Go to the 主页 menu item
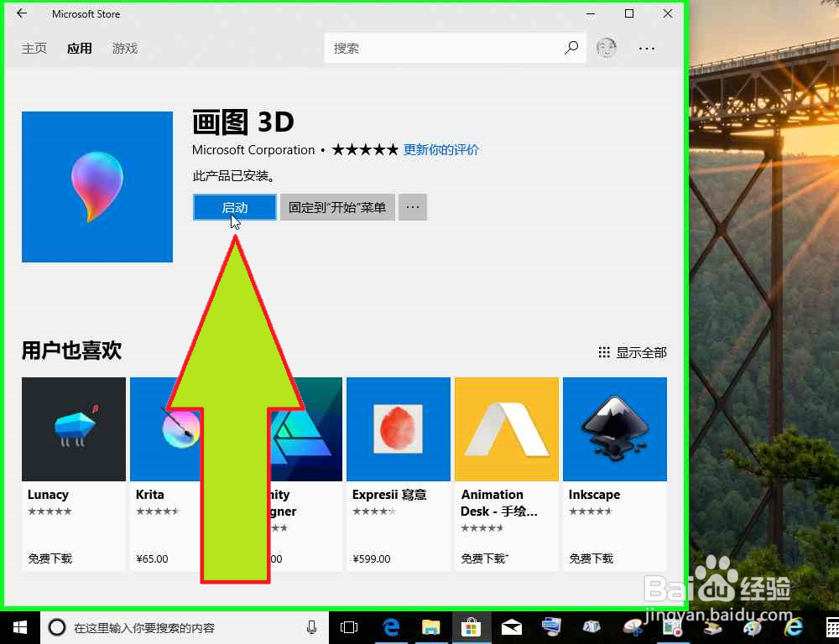 [34, 48]
